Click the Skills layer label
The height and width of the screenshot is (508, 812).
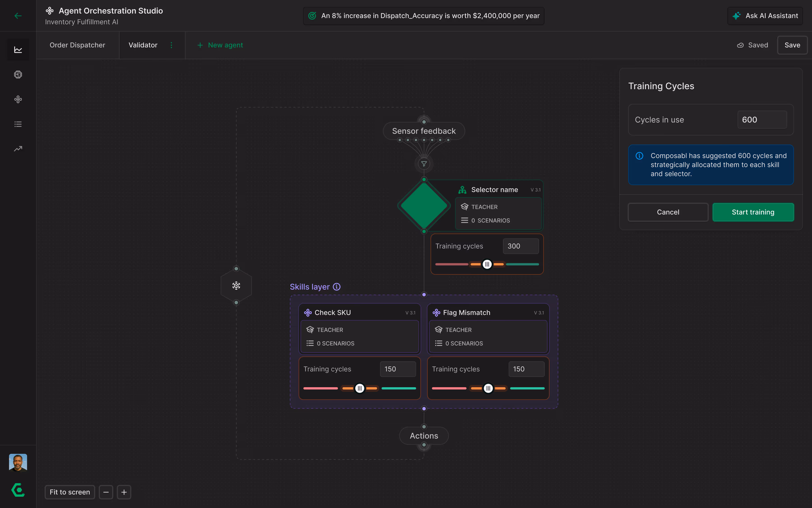click(x=310, y=287)
